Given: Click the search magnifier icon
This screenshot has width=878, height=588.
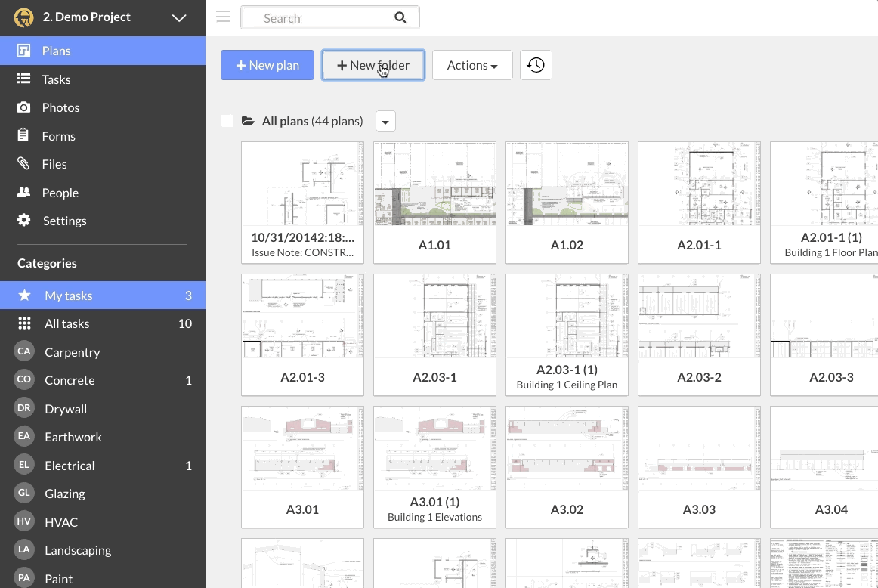Looking at the screenshot, I should pyautogui.click(x=400, y=17).
